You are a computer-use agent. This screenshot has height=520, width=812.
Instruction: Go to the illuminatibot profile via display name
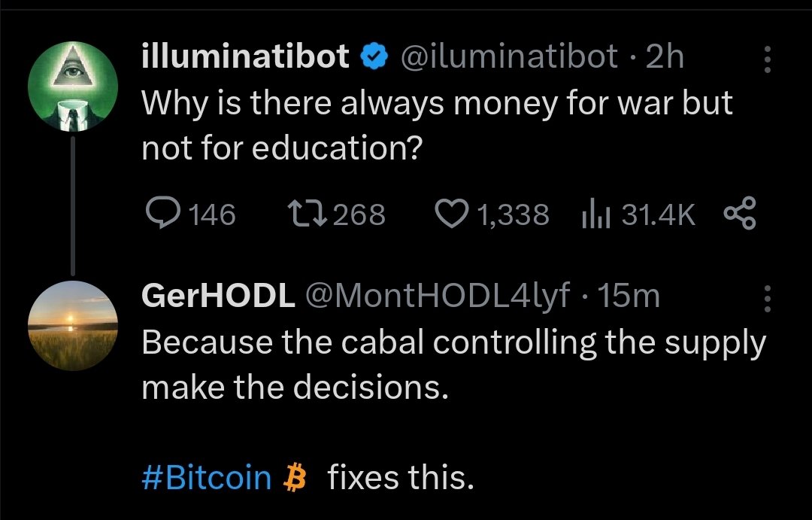click(x=245, y=56)
